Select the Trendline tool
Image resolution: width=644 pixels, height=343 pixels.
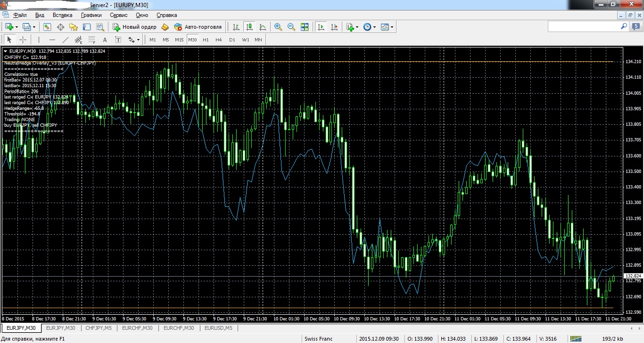point(66,40)
